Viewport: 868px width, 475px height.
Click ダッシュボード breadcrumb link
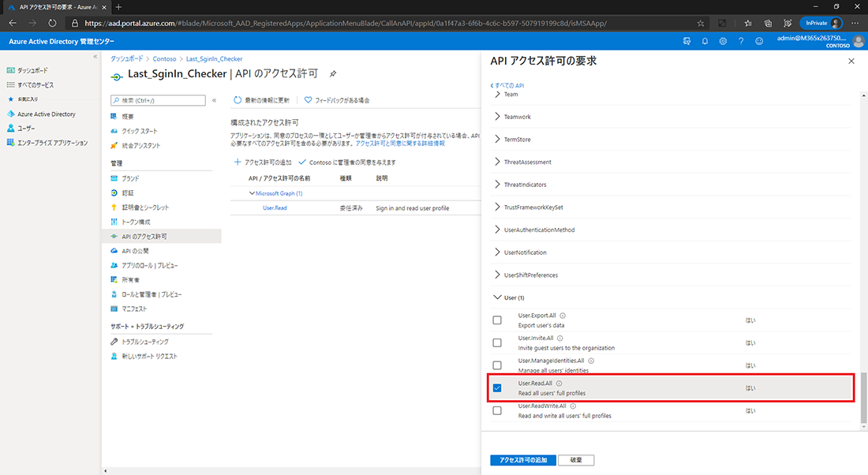pos(126,58)
